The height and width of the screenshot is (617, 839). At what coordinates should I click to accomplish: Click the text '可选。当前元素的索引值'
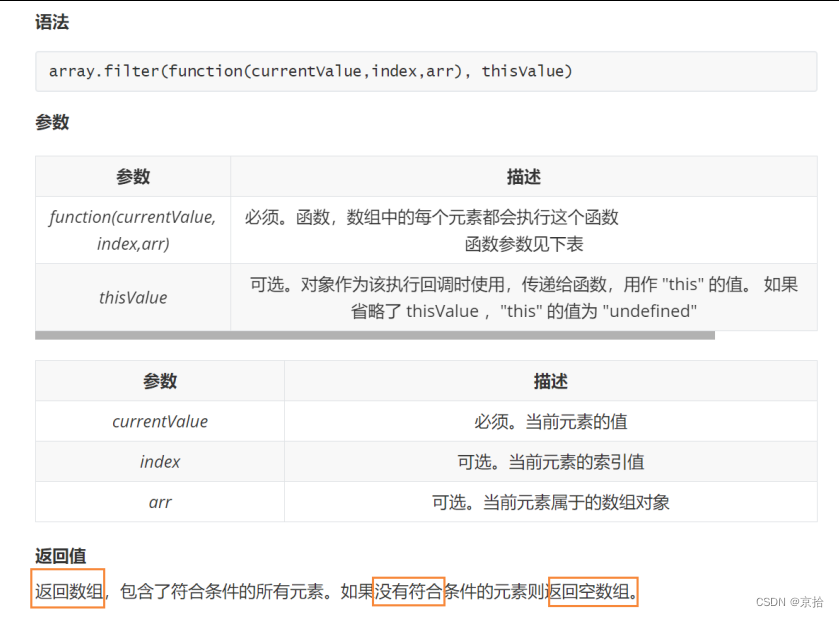pos(551,462)
